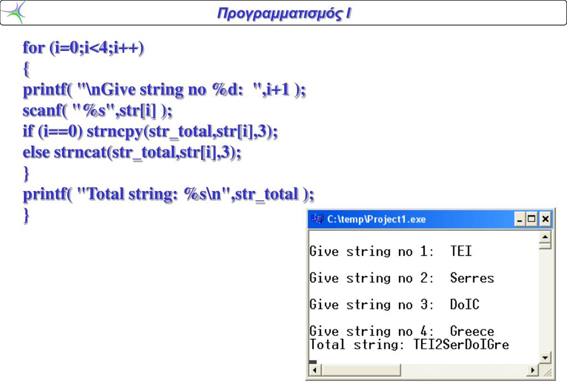Click the console vertical scrollbar down arrow
The width and height of the screenshot is (567, 392).
(x=545, y=357)
